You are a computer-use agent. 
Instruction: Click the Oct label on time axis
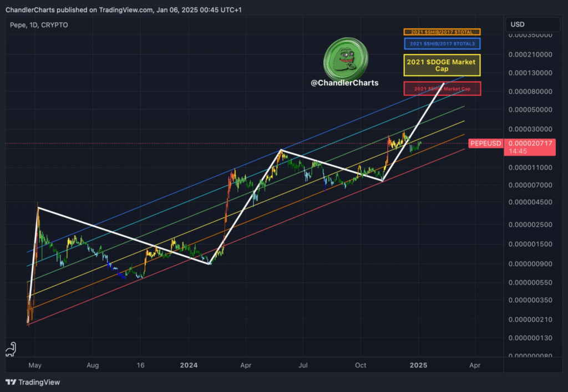tap(361, 365)
